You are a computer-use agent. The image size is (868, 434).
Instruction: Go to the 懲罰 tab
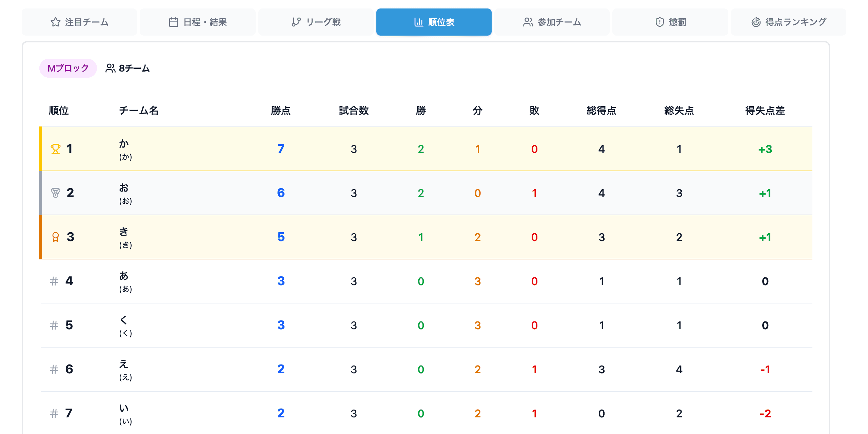(x=670, y=22)
